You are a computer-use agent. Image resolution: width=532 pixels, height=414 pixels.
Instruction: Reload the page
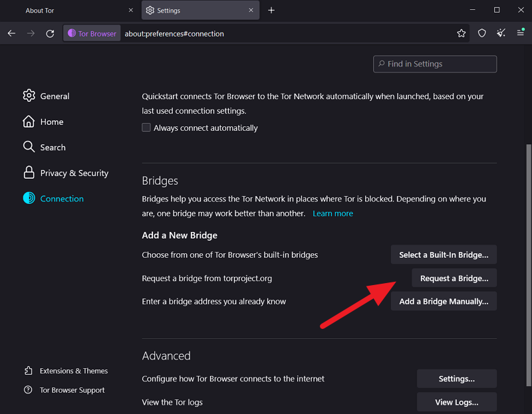(x=50, y=33)
